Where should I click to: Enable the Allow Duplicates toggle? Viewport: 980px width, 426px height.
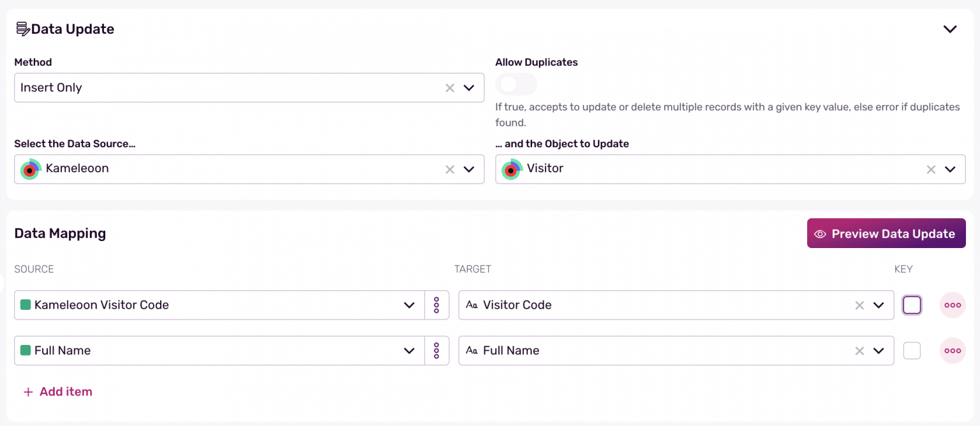pyautogui.click(x=516, y=84)
